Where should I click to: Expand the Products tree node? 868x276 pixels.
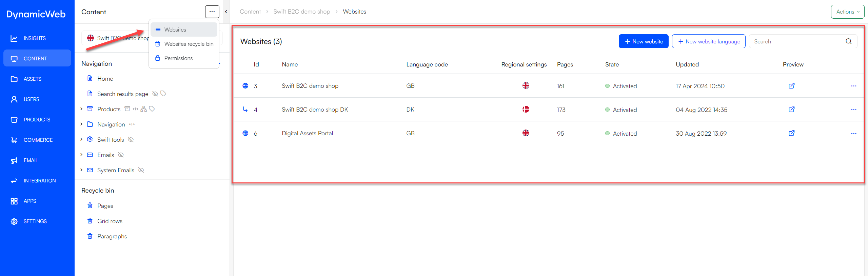click(x=81, y=109)
